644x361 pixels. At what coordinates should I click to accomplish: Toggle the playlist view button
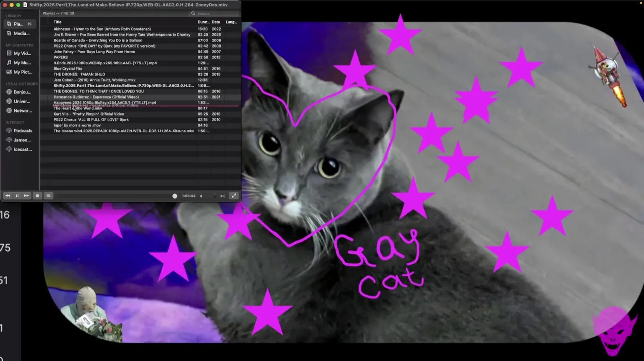(48, 196)
